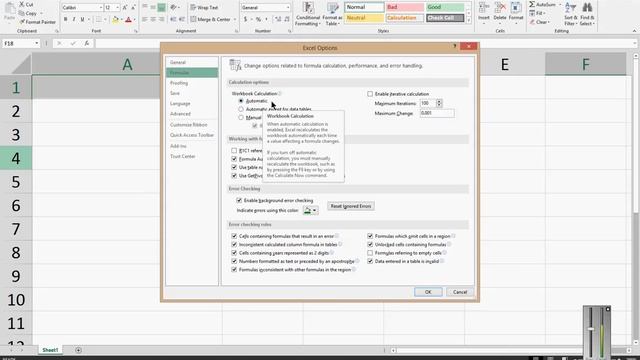Click Cancel in Excel Options

460,292
